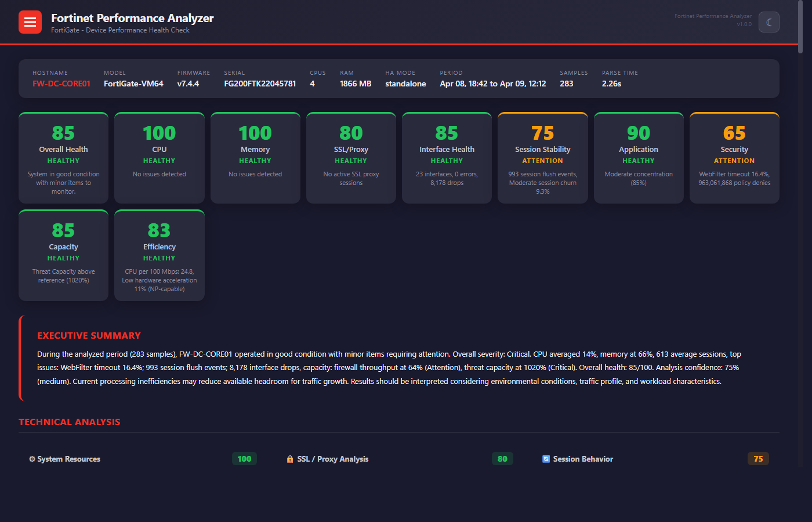Select the Session Stability attention card
Viewport: 812px width, 522px height.
tap(542, 157)
